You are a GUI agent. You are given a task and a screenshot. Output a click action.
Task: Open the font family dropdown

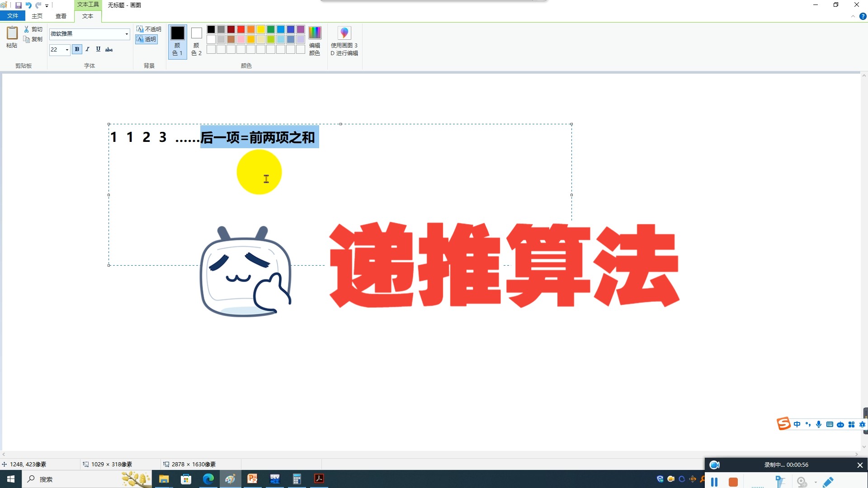pos(126,34)
